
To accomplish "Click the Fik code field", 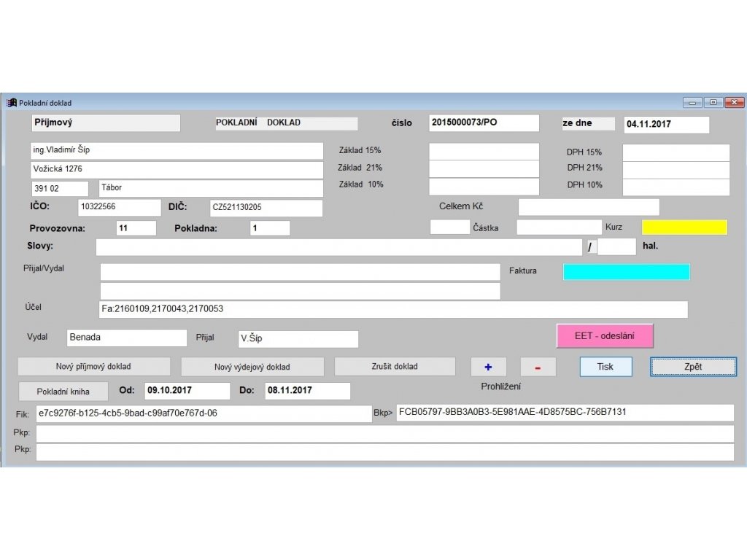I will click(x=204, y=414).
